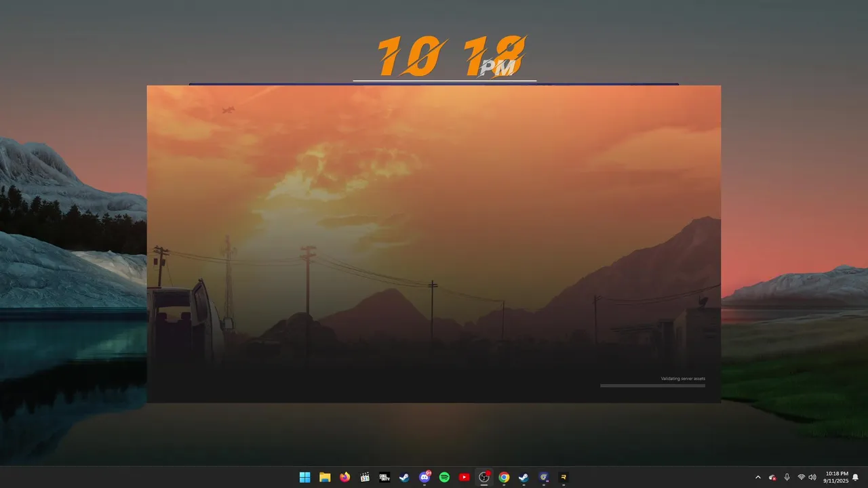Open the Steam icon beside Chrome

(524, 477)
